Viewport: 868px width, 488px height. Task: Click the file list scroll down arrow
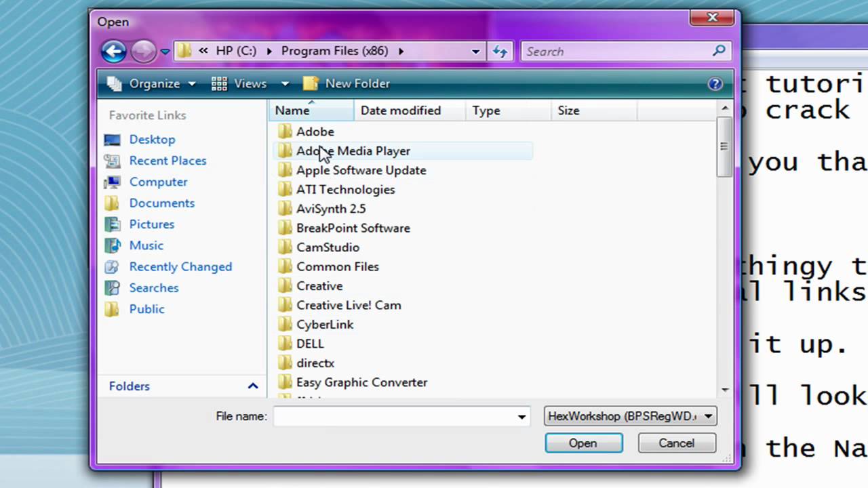(x=724, y=390)
